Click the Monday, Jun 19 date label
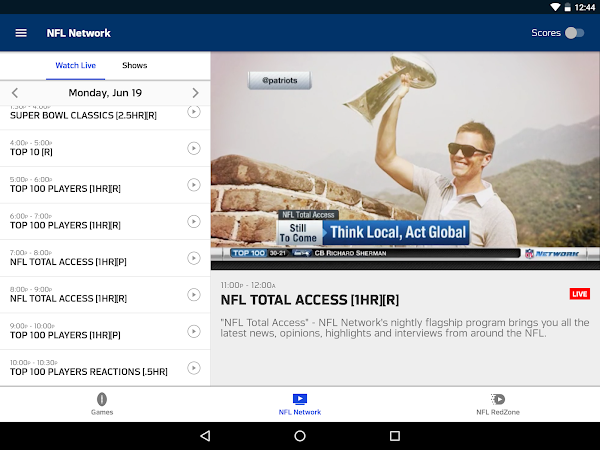Screen dimensions: 600x450 click(x=105, y=93)
